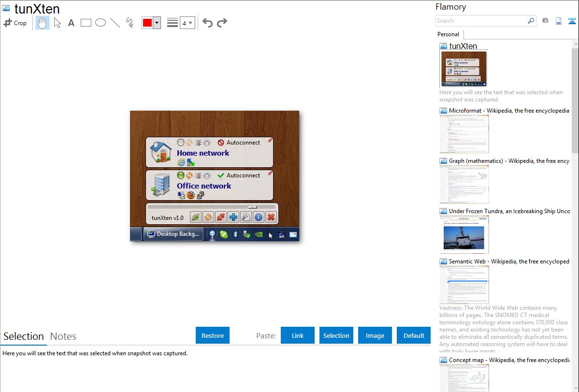Click the red X exit button in tunXten bar

(x=271, y=217)
